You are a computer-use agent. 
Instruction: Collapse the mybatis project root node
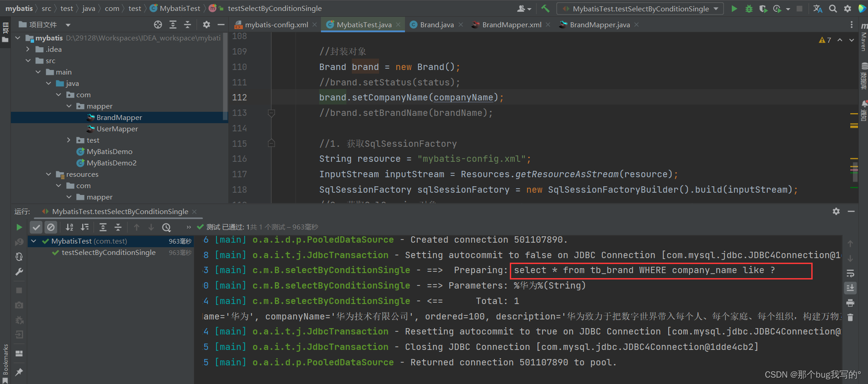pos(18,38)
